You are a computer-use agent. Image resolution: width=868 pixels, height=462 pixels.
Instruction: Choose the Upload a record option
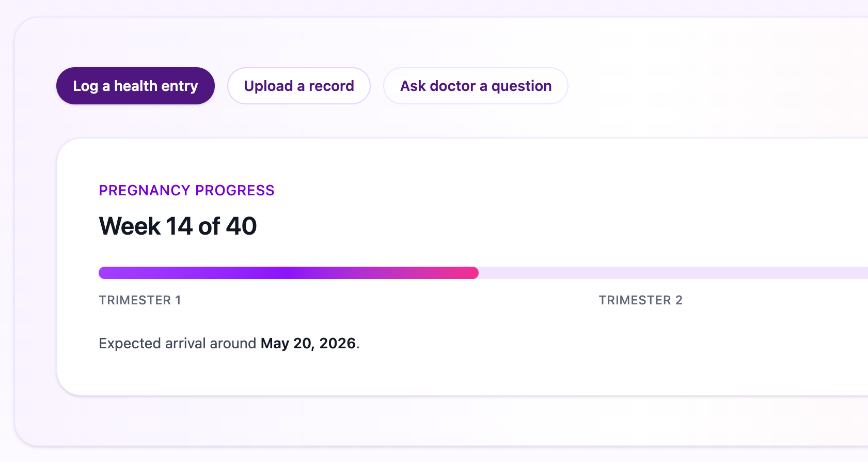click(298, 86)
